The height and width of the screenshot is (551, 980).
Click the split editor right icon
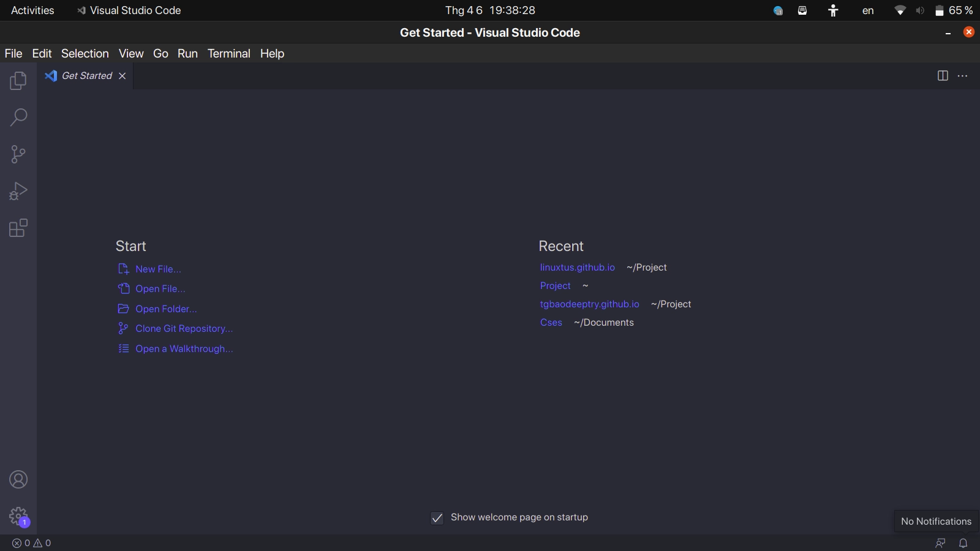pos(943,76)
